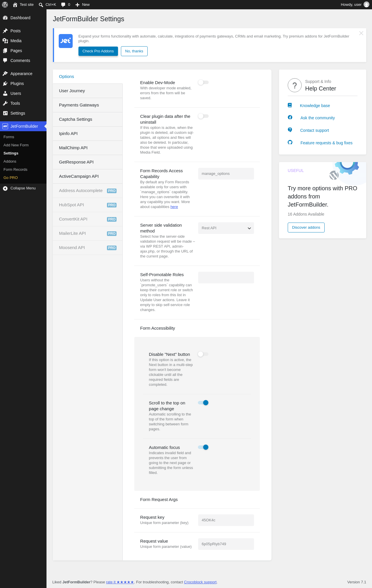Open the New content menu in admin bar
This screenshot has width=372, height=588.
click(x=83, y=5)
